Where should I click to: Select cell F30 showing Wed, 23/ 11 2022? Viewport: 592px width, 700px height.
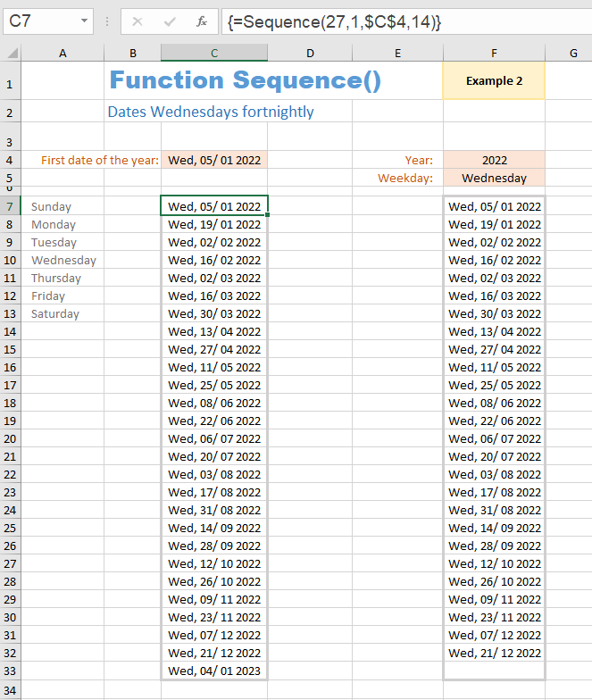494,617
